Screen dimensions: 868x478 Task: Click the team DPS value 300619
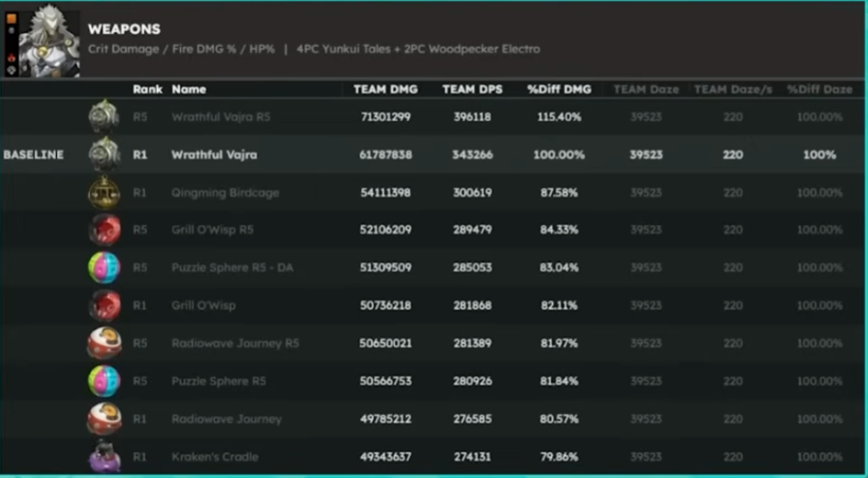click(472, 193)
